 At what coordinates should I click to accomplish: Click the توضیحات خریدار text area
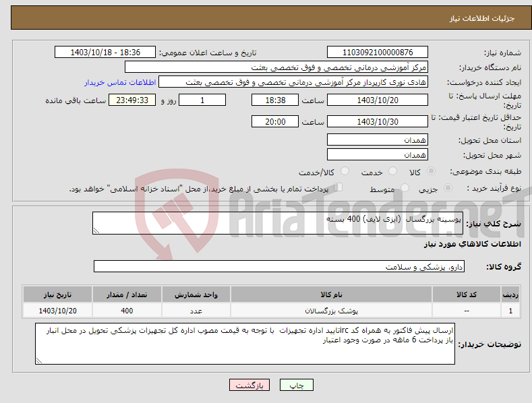tap(245, 344)
